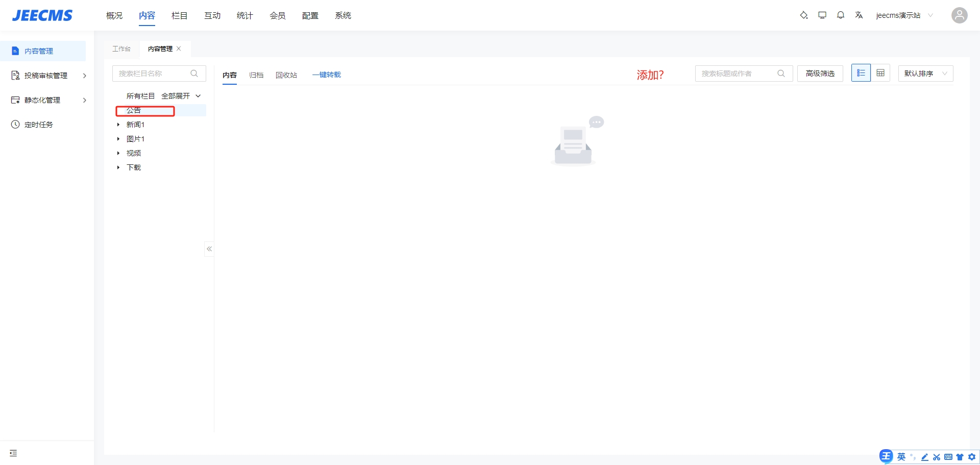Select the 图片1 column in the tree
The height and width of the screenshot is (465, 980).
tap(135, 139)
